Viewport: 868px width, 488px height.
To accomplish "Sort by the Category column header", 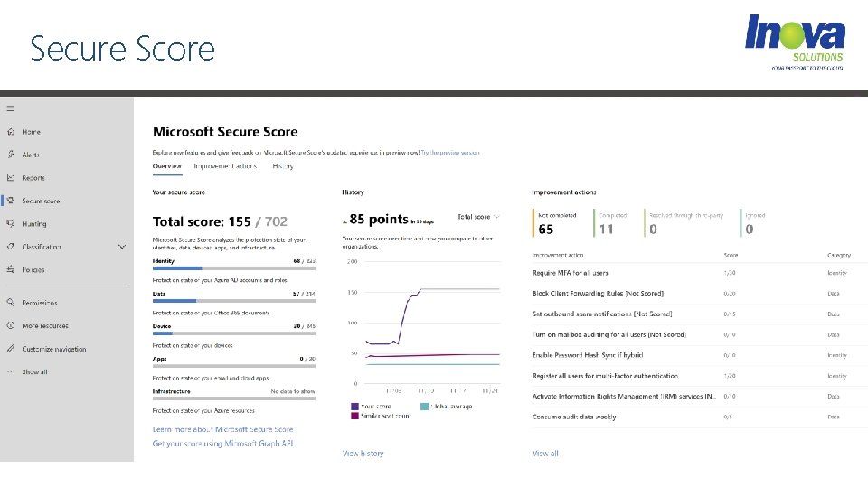I will pos(839,255).
